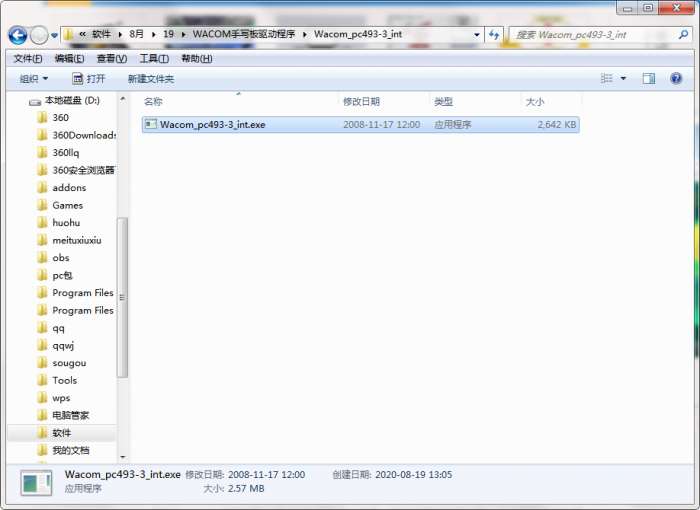
Task: Select the meituxiuxiu folder
Action: [x=77, y=240]
